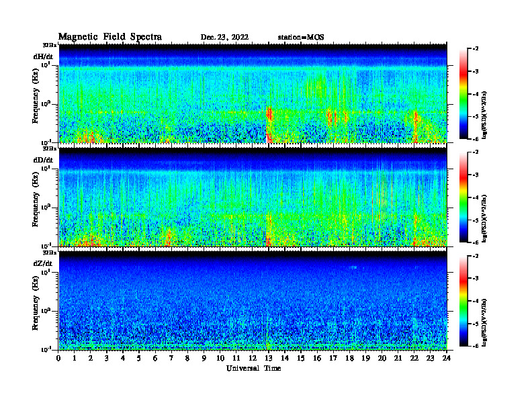Click hour '17' on the time axis

[334, 358]
